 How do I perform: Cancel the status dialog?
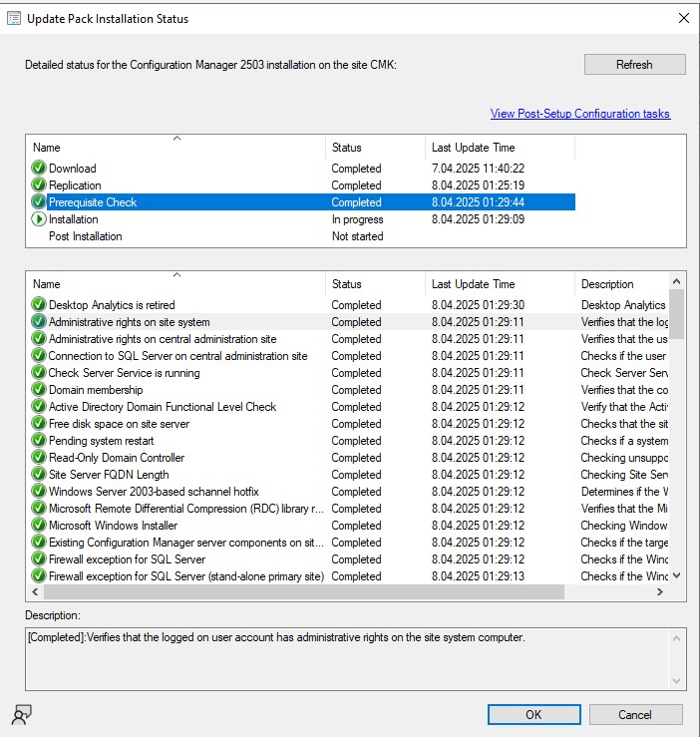(635, 714)
